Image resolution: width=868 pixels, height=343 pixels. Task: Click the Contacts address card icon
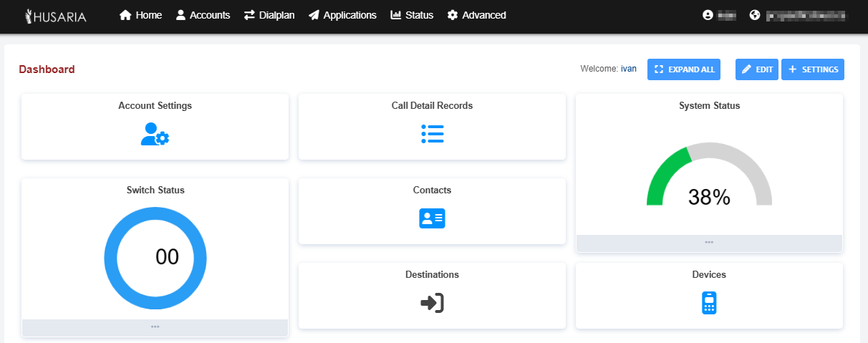coord(432,218)
